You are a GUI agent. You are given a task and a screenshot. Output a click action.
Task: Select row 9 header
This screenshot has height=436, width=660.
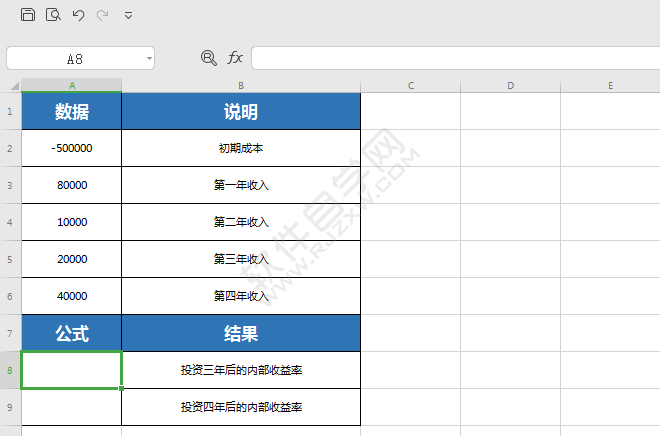point(10,407)
